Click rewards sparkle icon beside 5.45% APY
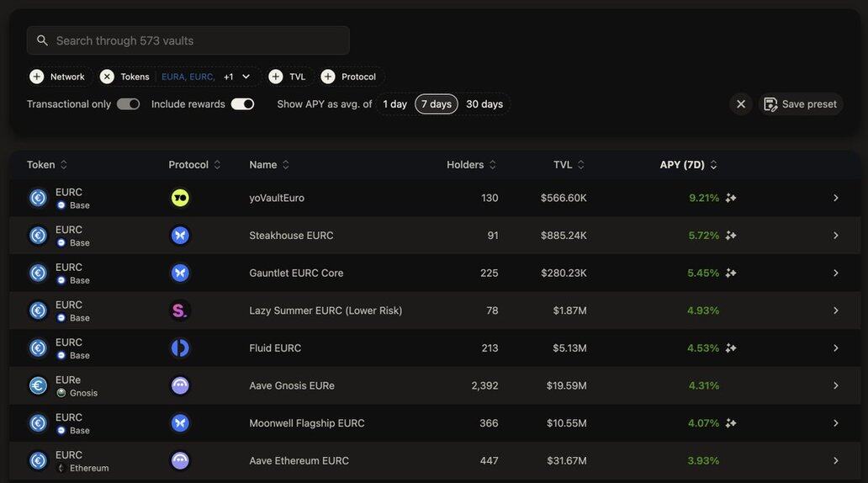The width and height of the screenshot is (868, 483). coord(731,273)
